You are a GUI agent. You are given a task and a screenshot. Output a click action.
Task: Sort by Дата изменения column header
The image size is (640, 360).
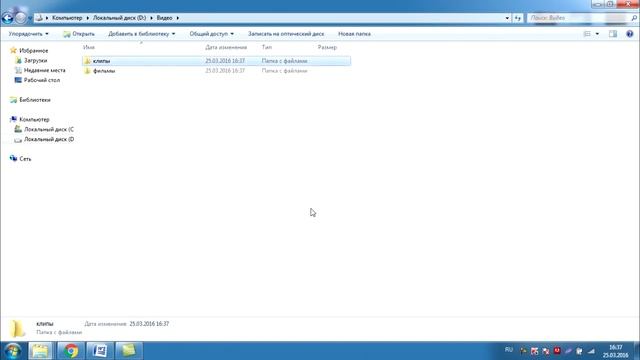[x=226, y=47]
